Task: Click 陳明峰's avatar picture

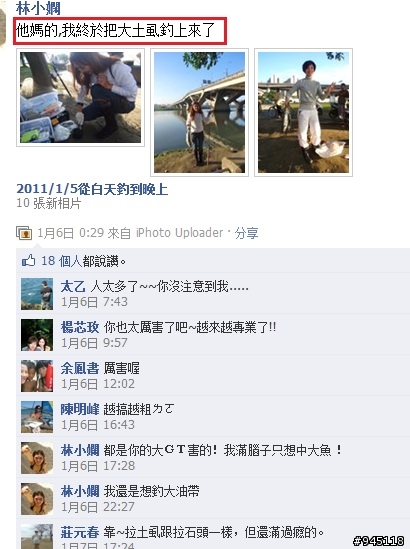Action: click(x=37, y=417)
